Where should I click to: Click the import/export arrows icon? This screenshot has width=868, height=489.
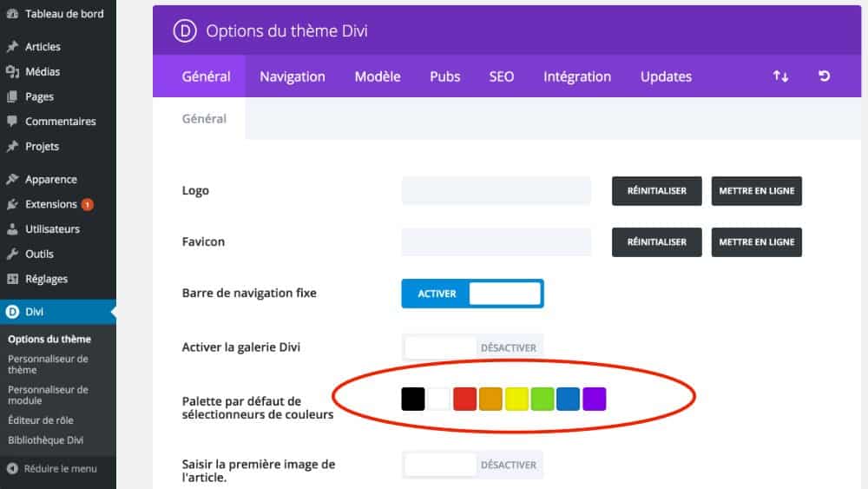coord(780,76)
